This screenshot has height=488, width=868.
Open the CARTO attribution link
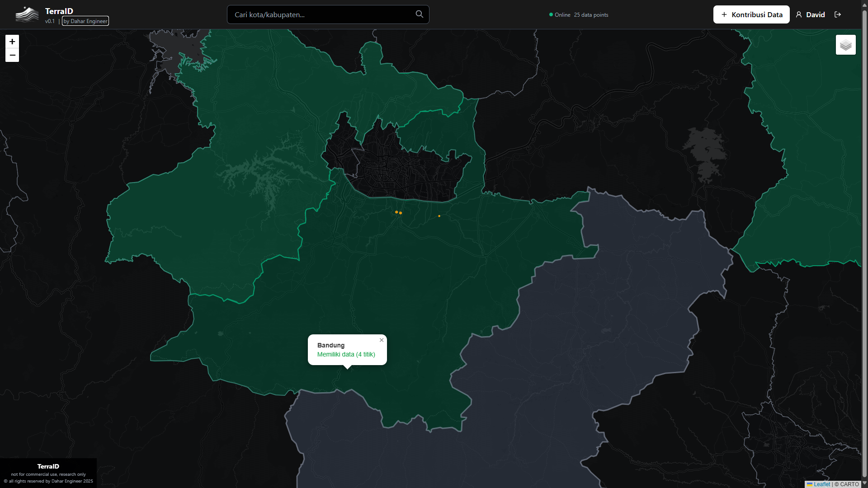coord(849,484)
